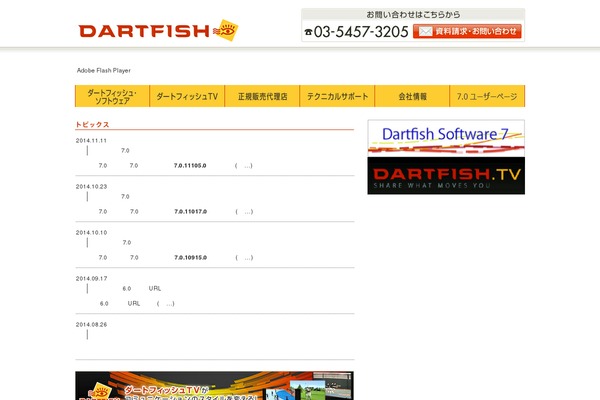Click version 7.0.11105.0 text
600x400 pixels.
click(x=190, y=165)
